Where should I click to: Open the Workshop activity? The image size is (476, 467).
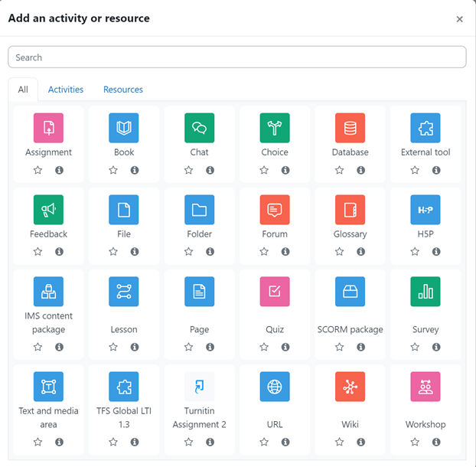click(x=425, y=387)
